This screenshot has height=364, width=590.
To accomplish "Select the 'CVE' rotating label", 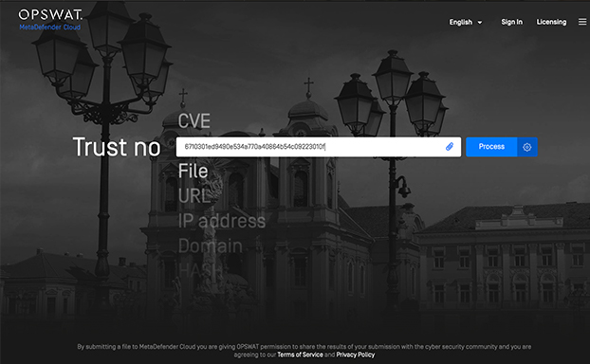I will (194, 121).
